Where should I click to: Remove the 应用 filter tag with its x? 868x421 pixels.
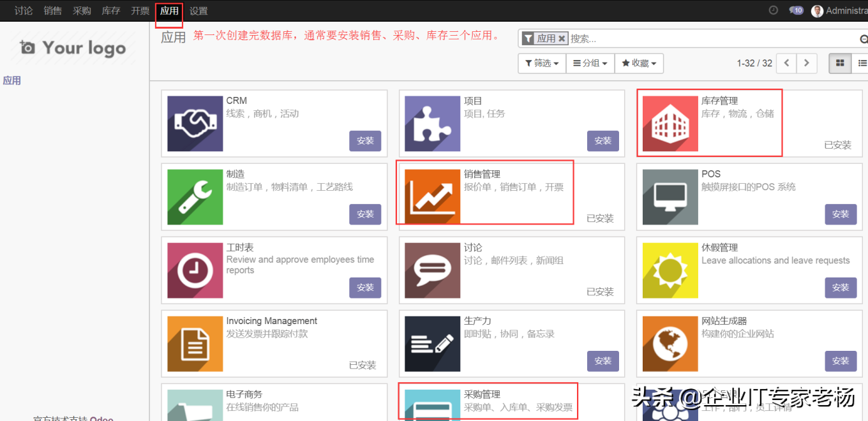562,38
